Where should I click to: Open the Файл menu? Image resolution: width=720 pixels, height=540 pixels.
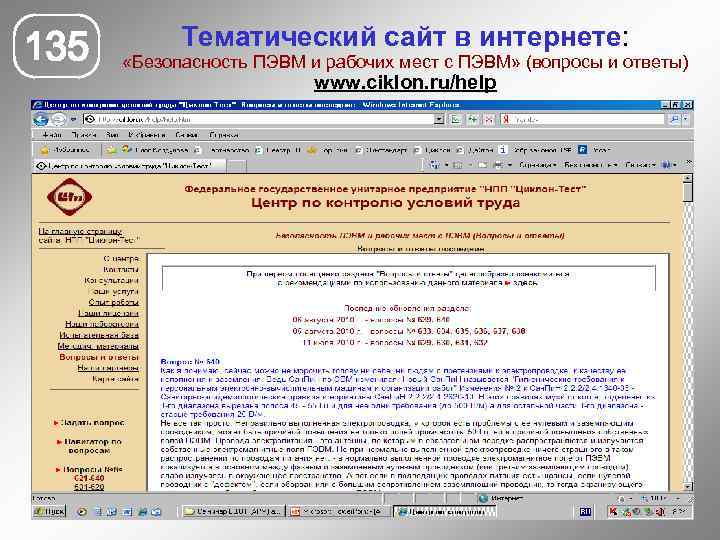pos(51,135)
